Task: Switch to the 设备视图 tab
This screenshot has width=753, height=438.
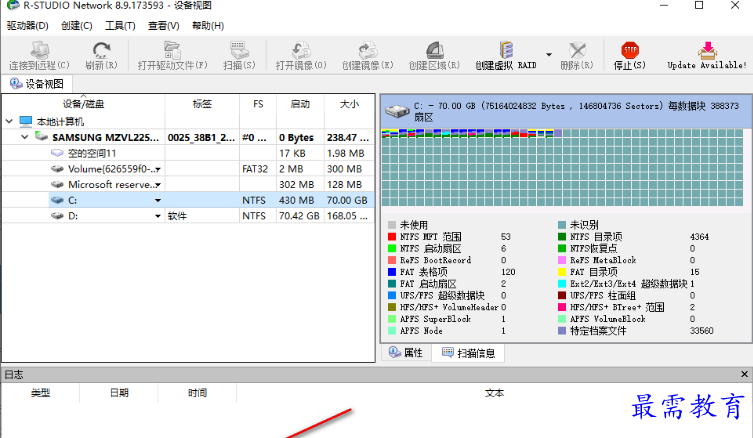Action: [37, 84]
